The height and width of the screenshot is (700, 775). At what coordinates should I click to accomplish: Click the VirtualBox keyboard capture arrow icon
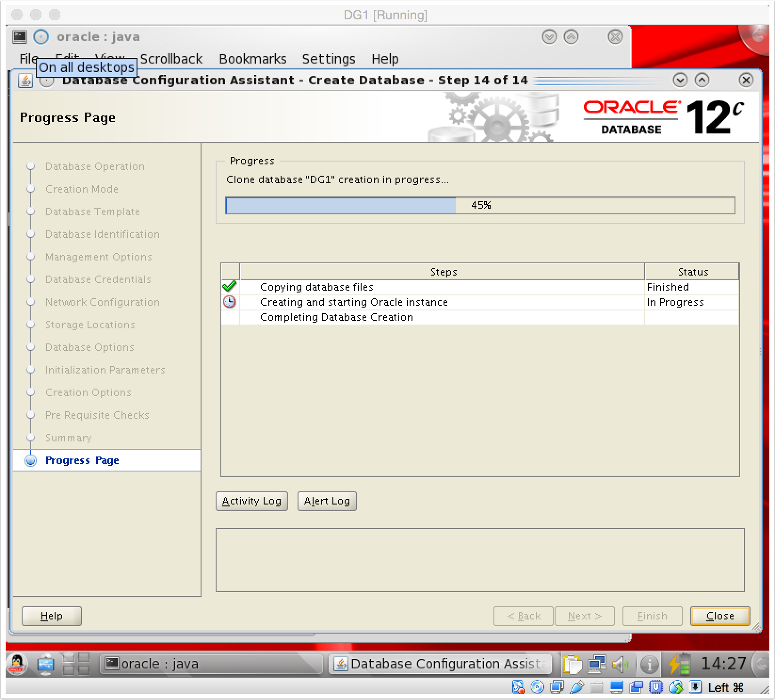695,688
